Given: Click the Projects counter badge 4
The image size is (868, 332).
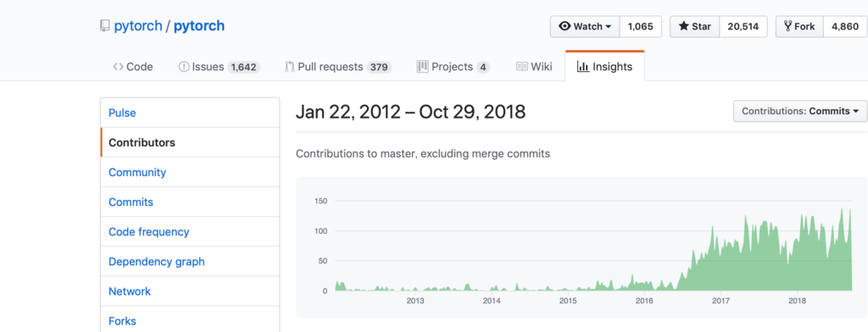Looking at the screenshot, I should coord(483,68).
